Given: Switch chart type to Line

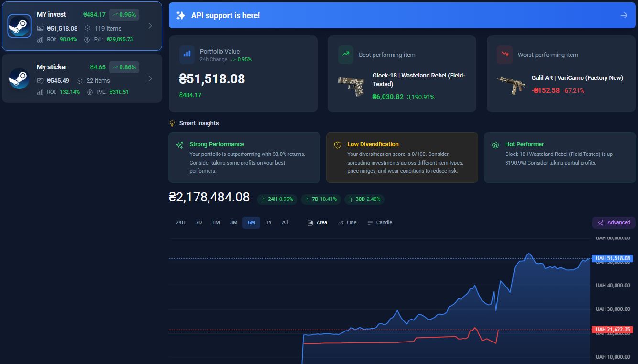Looking at the screenshot, I should [347, 222].
